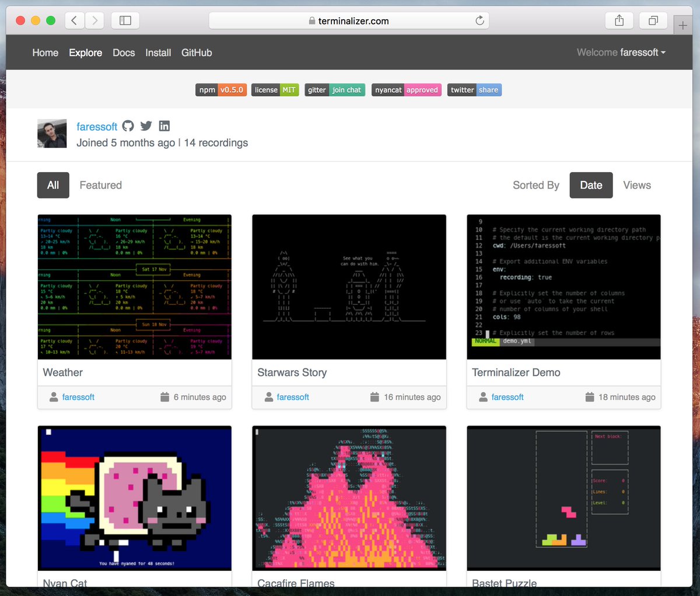
Task: Switch sorting to Views
Action: 636,185
